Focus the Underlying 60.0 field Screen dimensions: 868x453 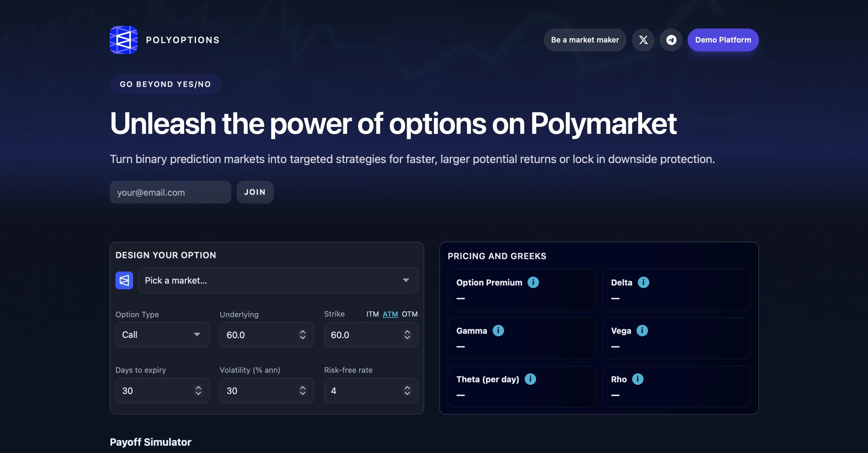tap(267, 335)
